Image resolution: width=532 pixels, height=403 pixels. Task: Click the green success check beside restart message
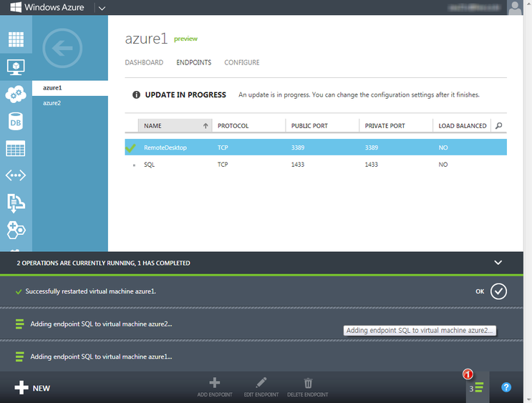point(19,292)
